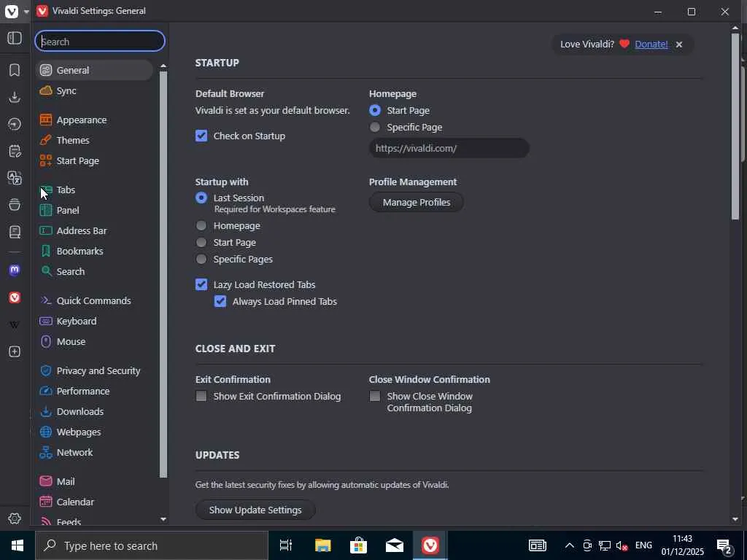The height and width of the screenshot is (560, 747).
Task: Open the Translate panel icon
Action: tap(15, 178)
